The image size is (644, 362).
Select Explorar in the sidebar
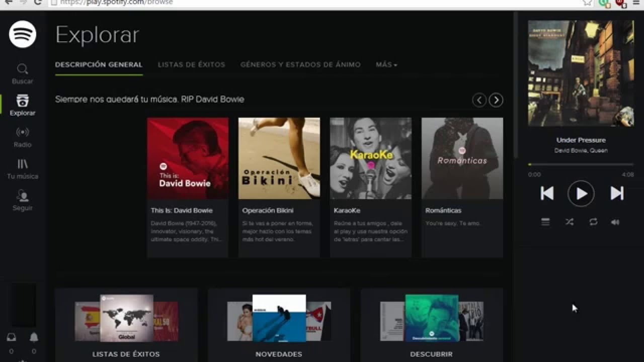(x=23, y=105)
